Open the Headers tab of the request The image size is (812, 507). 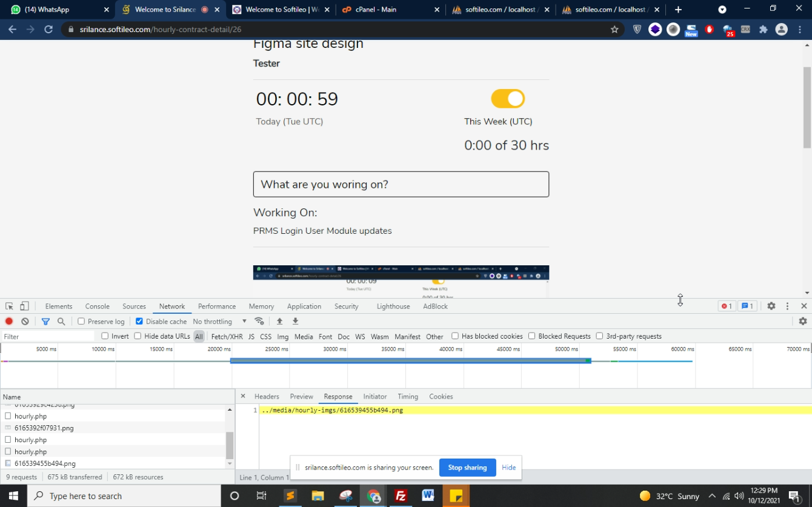(x=267, y=397)
